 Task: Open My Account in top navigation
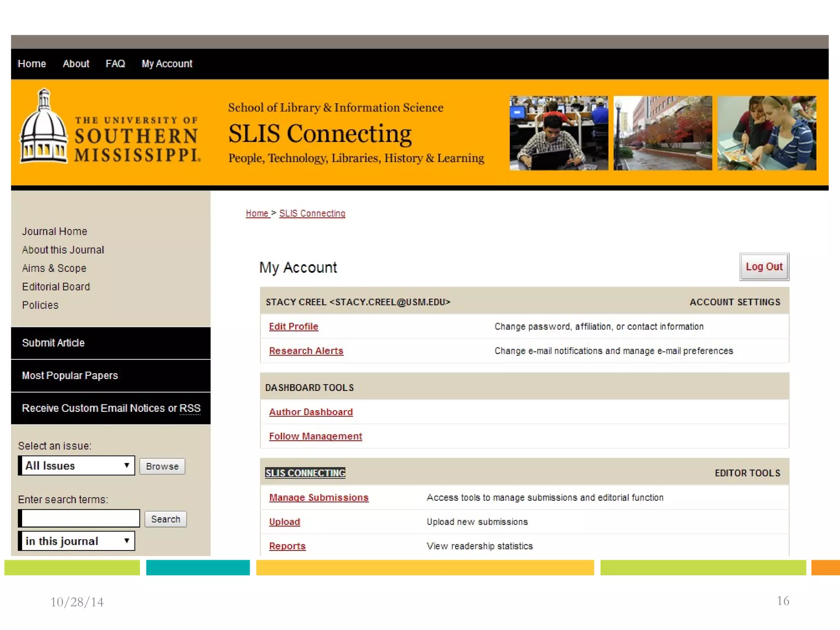coord(167,64)
